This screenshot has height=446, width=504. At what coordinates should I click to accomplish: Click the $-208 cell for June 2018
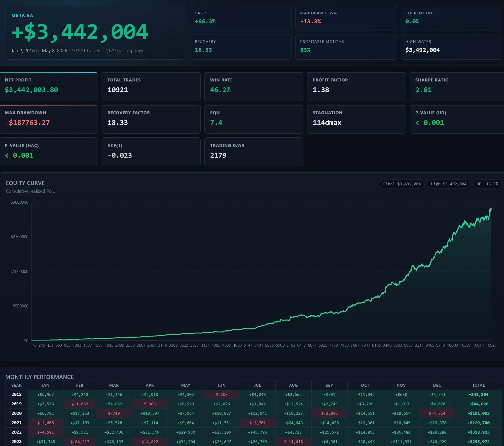[221, 394]
